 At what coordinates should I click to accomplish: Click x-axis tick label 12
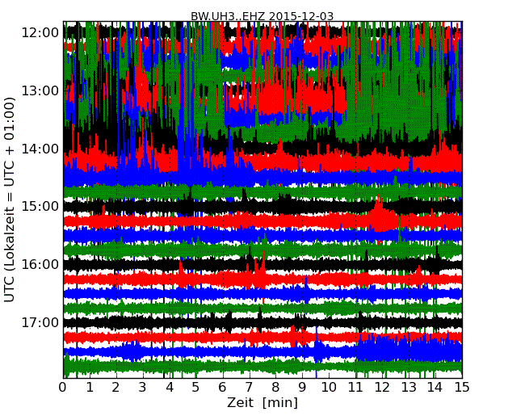pos(382,387)
